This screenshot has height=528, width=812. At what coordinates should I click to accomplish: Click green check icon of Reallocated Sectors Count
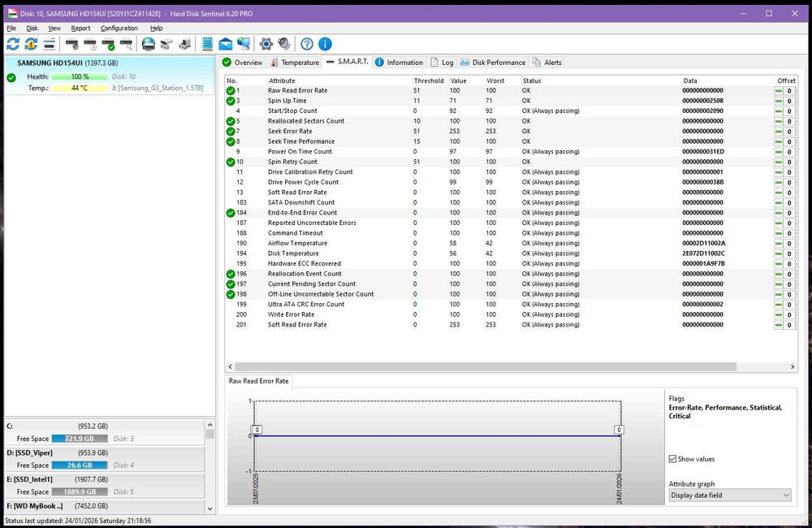click(x=231, y=121)
